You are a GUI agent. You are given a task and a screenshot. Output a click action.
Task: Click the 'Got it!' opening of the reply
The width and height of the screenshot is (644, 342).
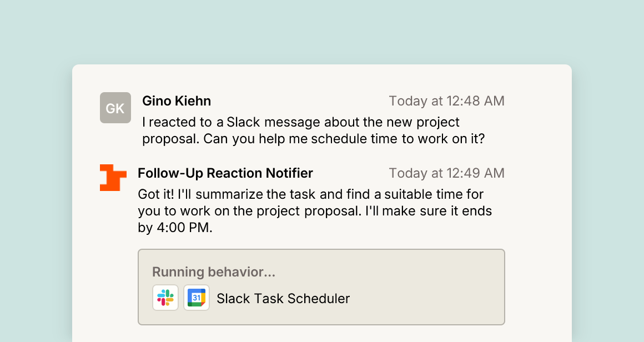156,194
